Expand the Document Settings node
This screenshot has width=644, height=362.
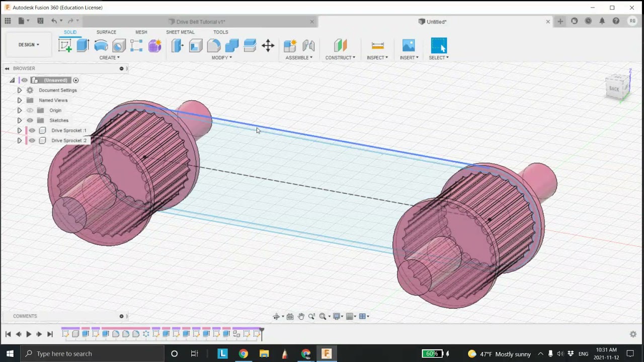[x=19, y=90]
